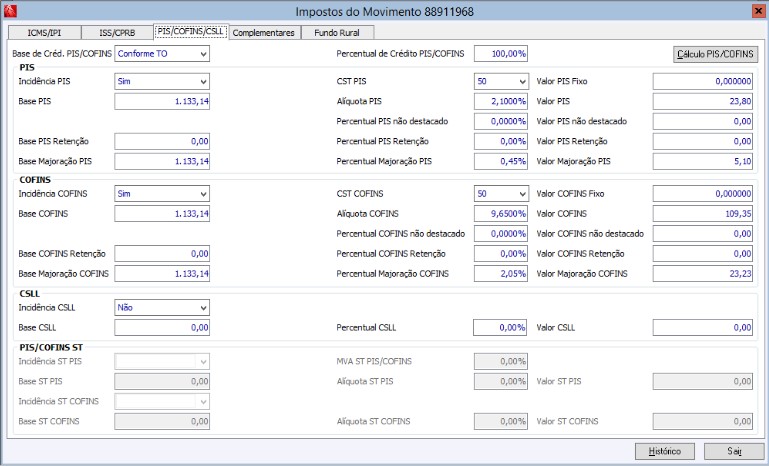Viewport: 769px width, 466px height.
Task: Click the Base PIS input field
Action: point(162,101)
